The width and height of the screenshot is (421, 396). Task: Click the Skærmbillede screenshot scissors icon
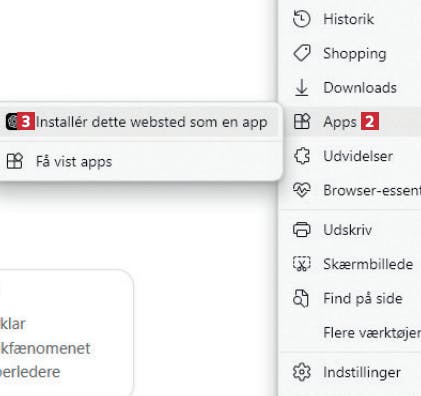tap(302, 264)
